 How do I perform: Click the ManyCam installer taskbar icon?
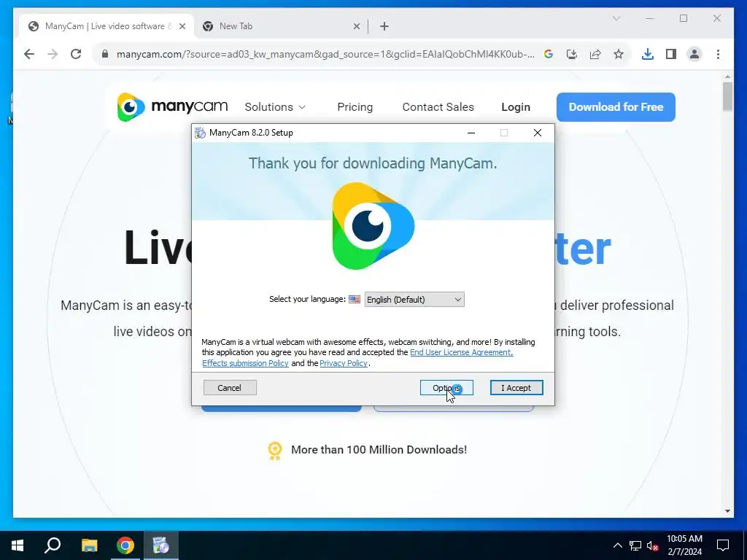(x=161, y=545)
